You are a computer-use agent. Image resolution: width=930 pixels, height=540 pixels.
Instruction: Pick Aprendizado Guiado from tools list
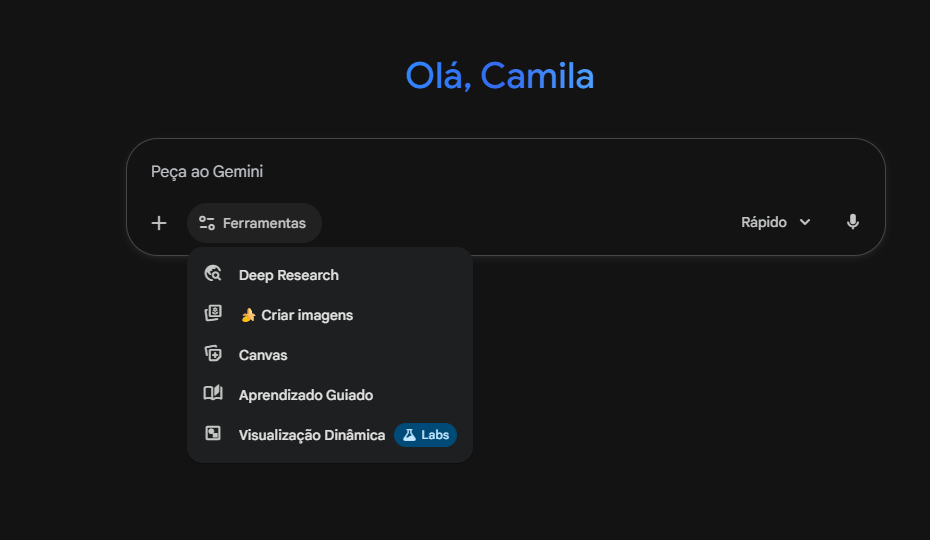click(x=305, y=395)
